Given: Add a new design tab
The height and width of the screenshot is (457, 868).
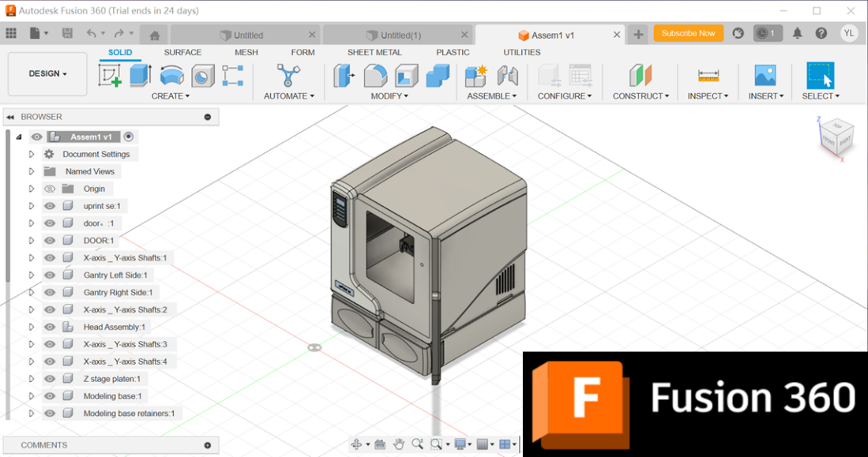Looking at the screenshot, I should pos(638,34).
